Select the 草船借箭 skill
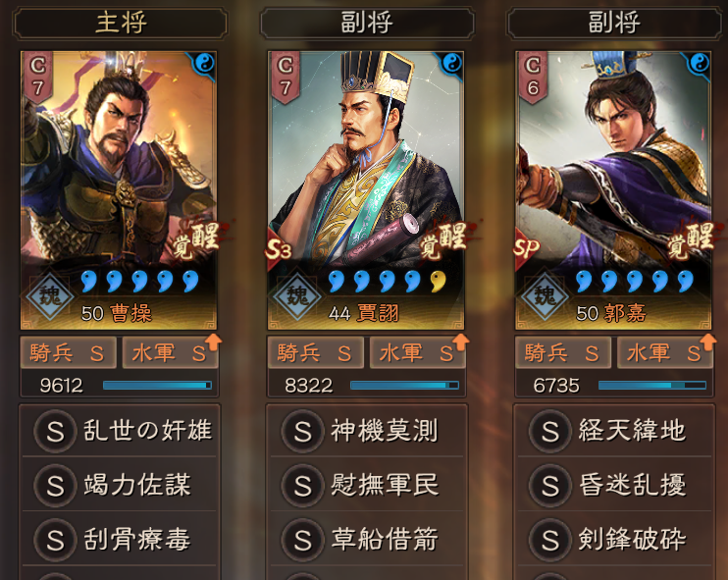The width and height of the screenshot is (728, 580). pos(367,539)
